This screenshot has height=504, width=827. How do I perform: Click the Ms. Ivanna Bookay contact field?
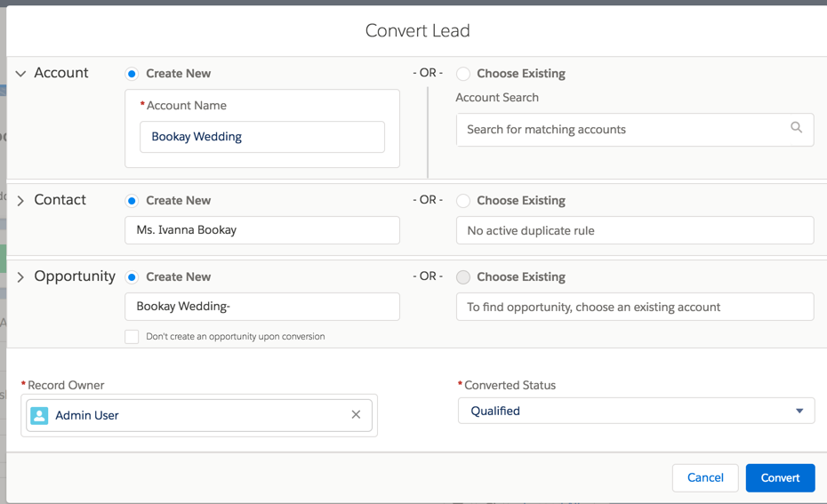(x=262, y=230)
